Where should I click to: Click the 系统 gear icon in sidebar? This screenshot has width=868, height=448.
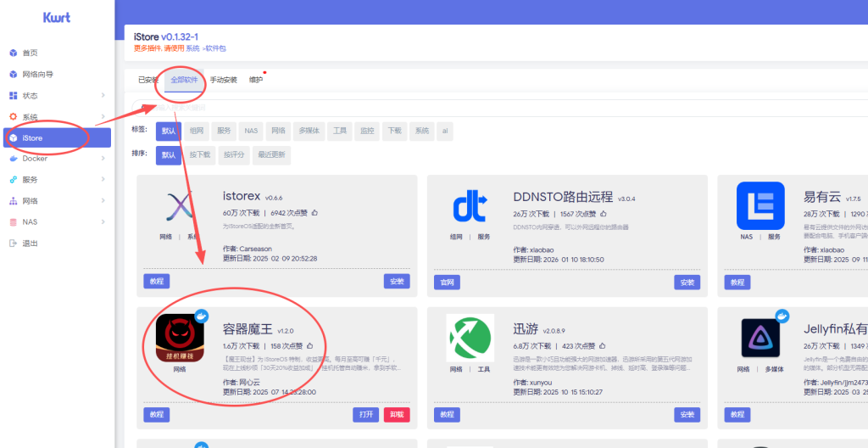[14, 117]
